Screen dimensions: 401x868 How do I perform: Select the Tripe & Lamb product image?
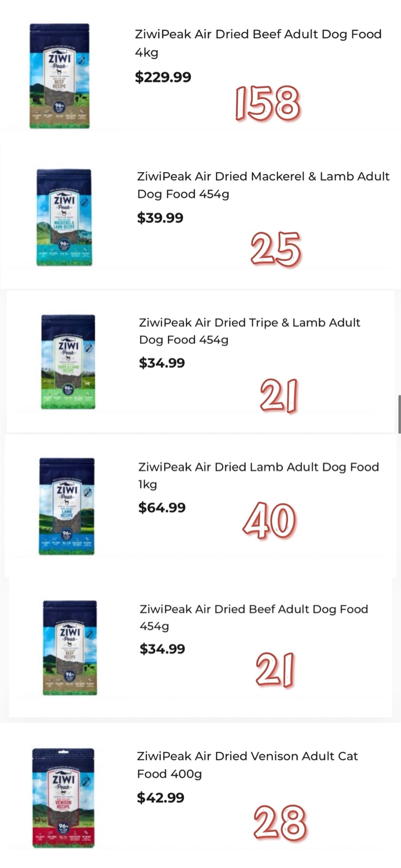68,362
